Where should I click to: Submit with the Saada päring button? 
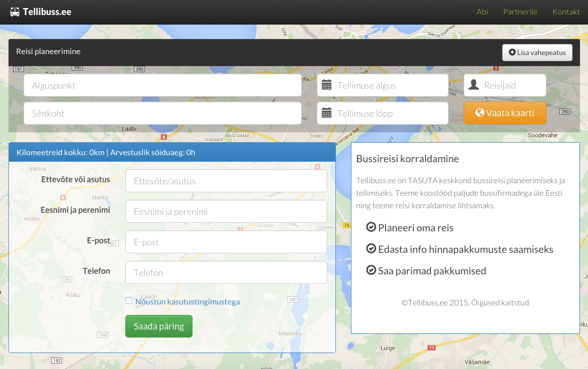pyautogui.click(x=158, y=326)
